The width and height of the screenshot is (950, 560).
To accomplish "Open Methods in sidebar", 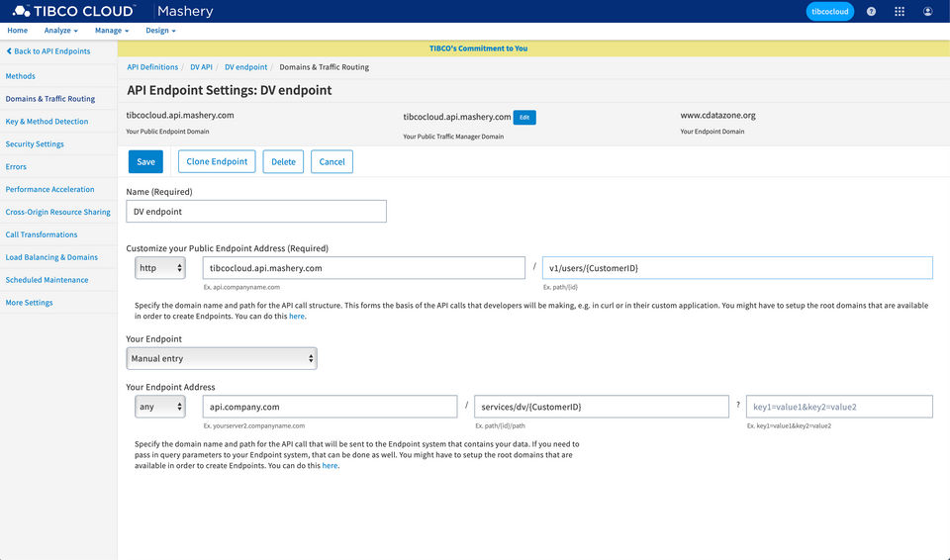I will pos(20,76).
